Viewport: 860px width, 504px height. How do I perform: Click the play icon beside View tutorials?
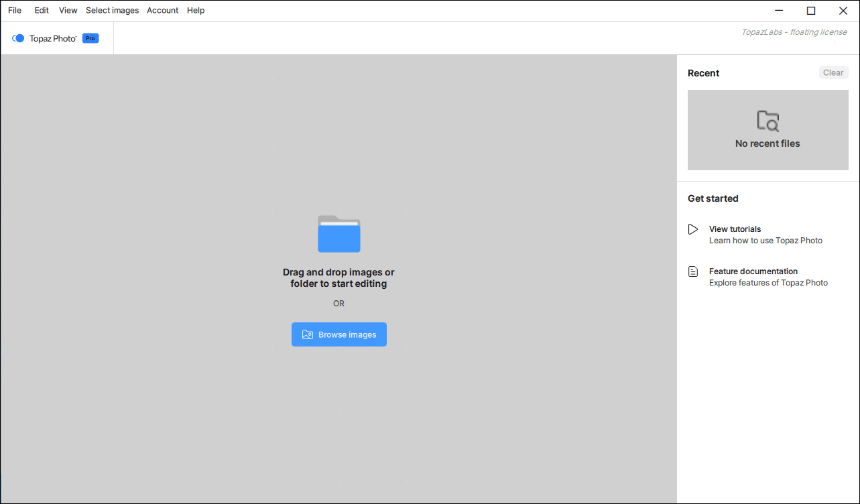[693, 229]
